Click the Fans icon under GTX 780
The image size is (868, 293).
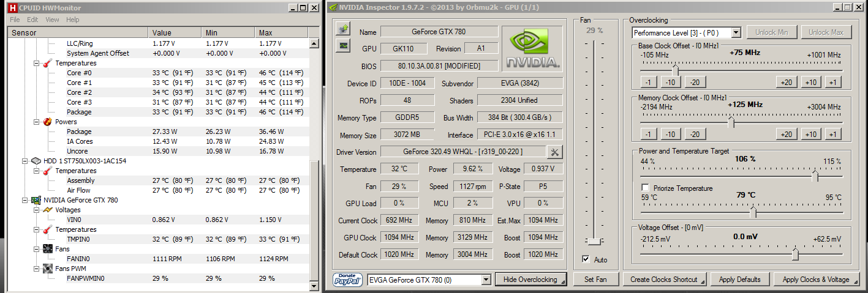(x=47, y=249)
